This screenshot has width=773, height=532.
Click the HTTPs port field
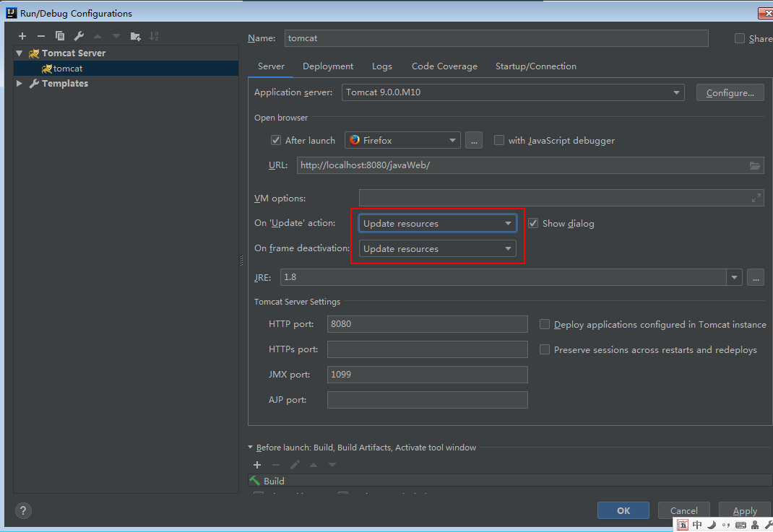428,349
